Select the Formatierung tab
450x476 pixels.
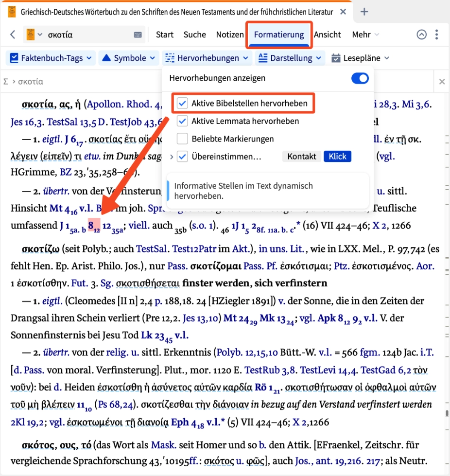click(279, 35)
